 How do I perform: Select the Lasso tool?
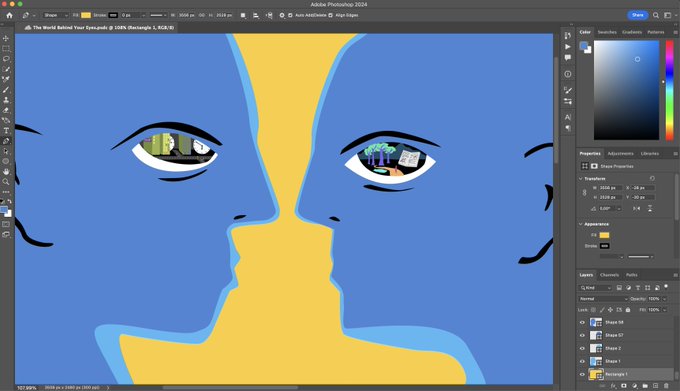pos(6,59)
